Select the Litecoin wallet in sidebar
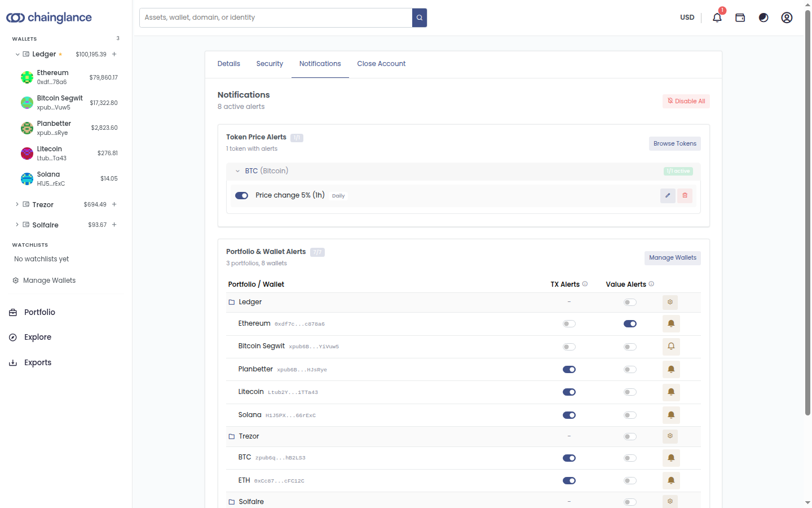 coord(69,154)
